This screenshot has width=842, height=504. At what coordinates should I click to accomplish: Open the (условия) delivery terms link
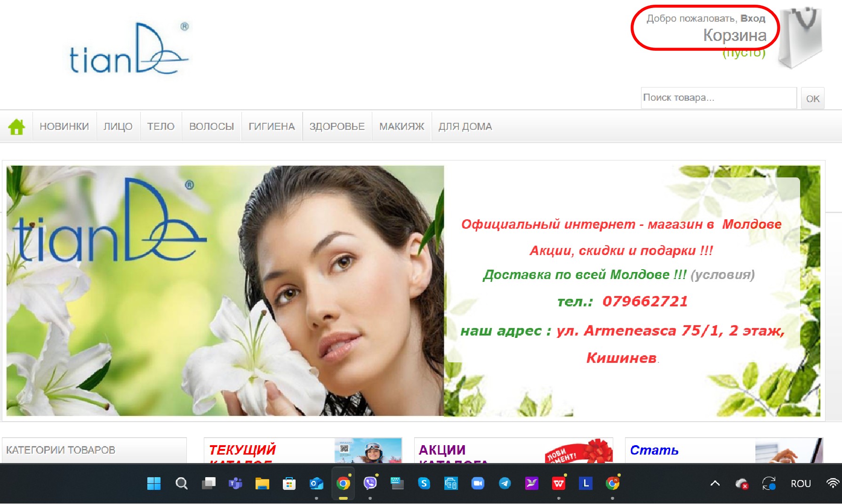722,275
